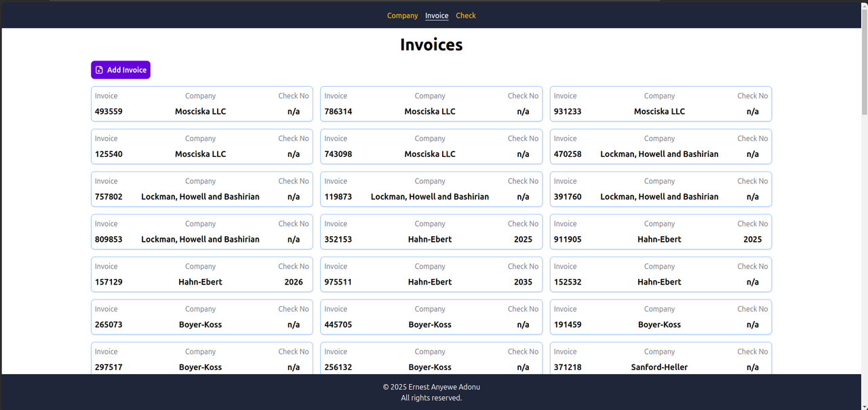Viewport: 868px width, 410px height.
Task: Open invoice 757802
Action: click(202, 189)
